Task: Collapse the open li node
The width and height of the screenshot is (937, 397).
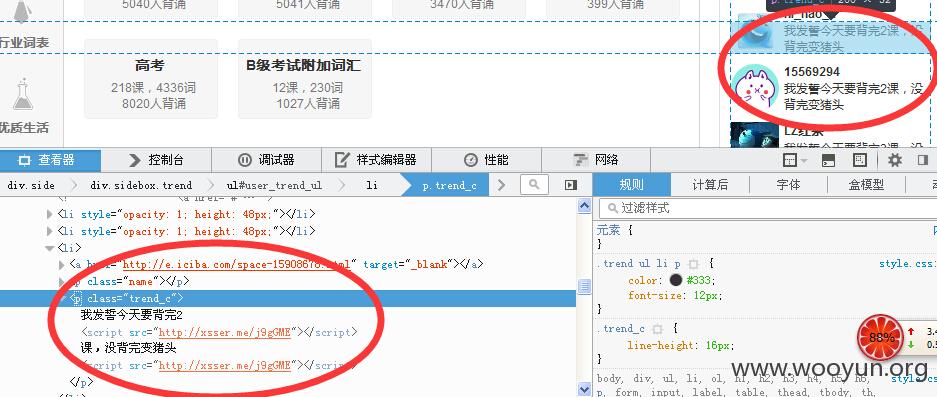Action: pyautogui.click(x=50, y=248)
